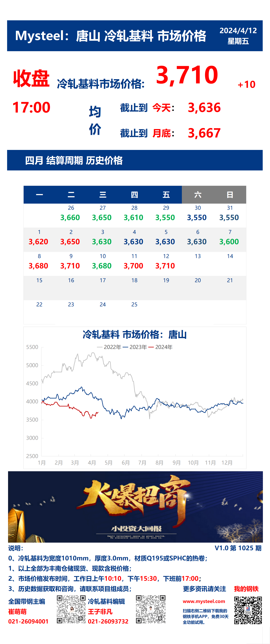
Task: Click month-end average price 3,667
Action: point(204,133)
